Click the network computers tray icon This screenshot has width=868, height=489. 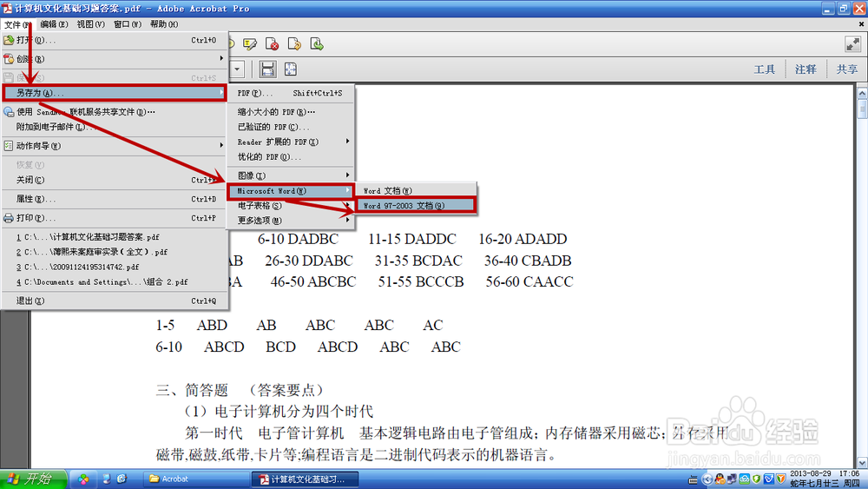coord(732,479)
